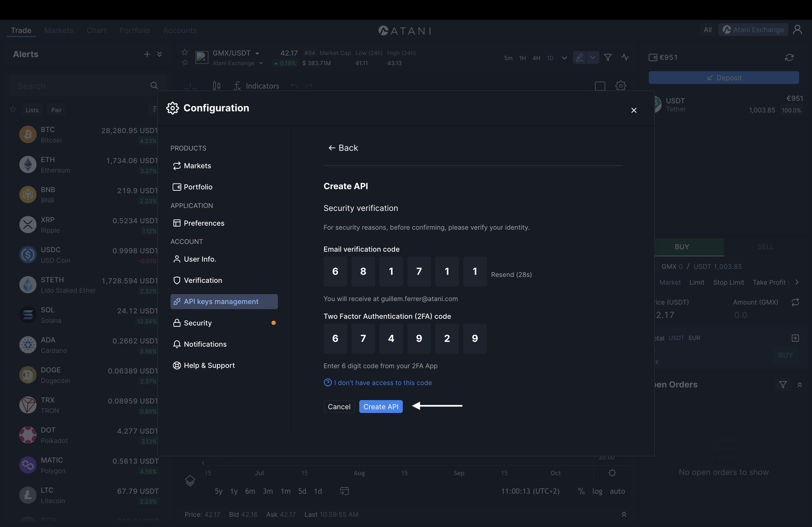
Task: Open chart type candlestick icon
Action: click(x=217, y=86)
